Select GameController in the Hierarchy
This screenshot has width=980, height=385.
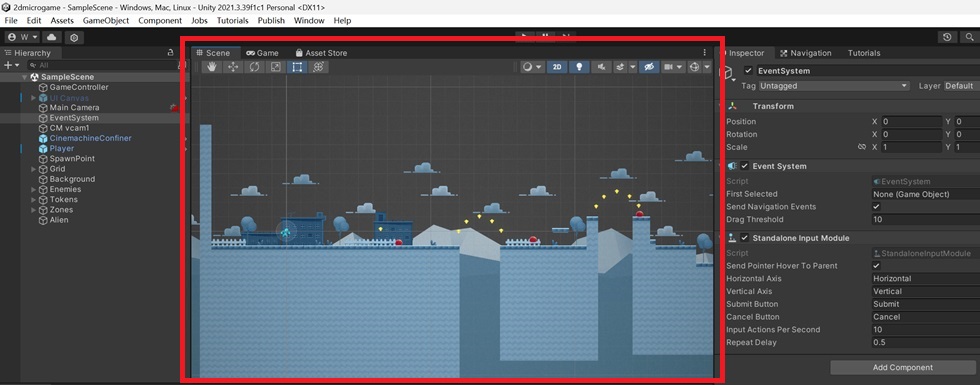pos(79,87)
